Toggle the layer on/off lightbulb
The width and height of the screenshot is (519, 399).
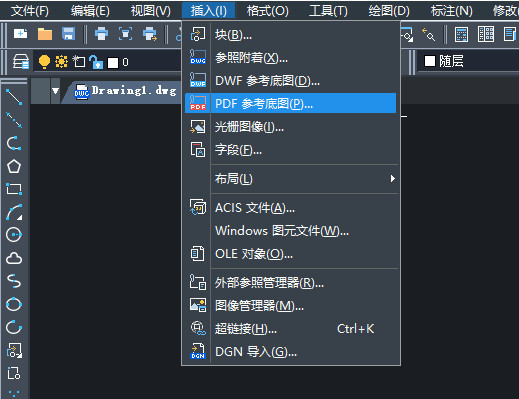44,62
